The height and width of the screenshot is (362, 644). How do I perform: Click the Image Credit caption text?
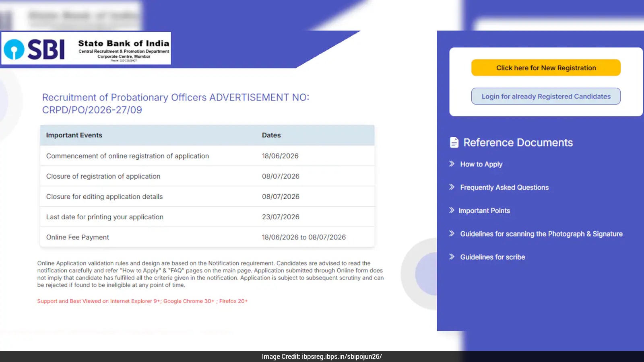pyautogui.click(x=322, y=356)
